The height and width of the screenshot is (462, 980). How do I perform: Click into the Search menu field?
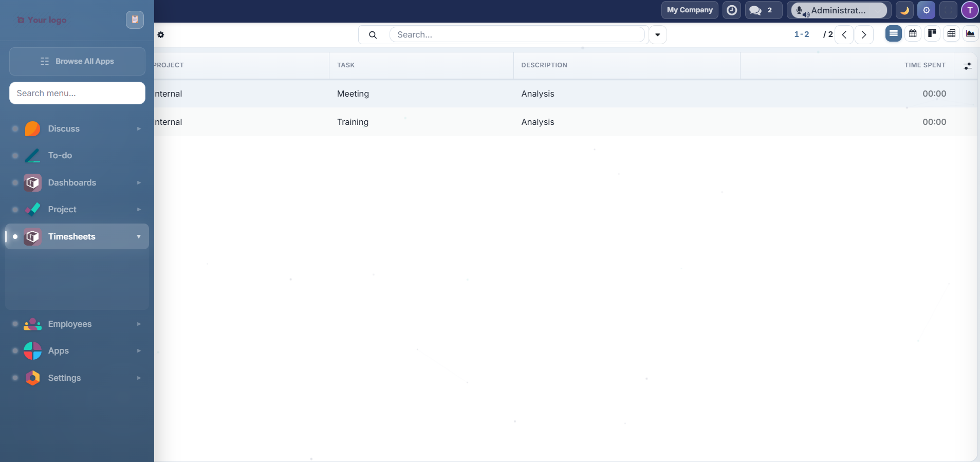[77, 93]
